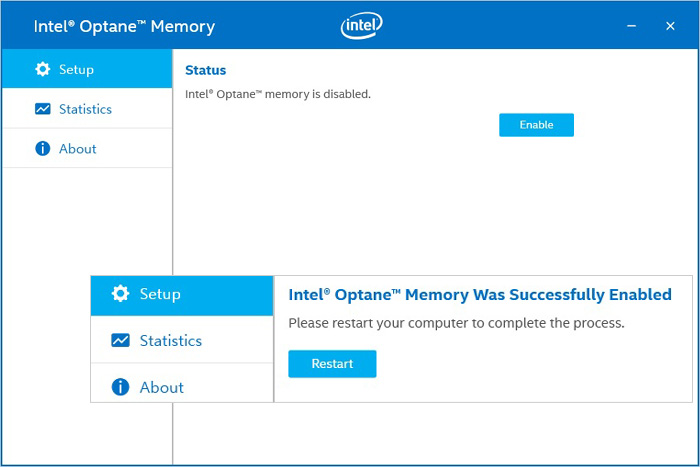The width and height of the screenshot is (700, 467).
Task: Click 'Please restart your computer' message
Action: [x=456, y=323]
